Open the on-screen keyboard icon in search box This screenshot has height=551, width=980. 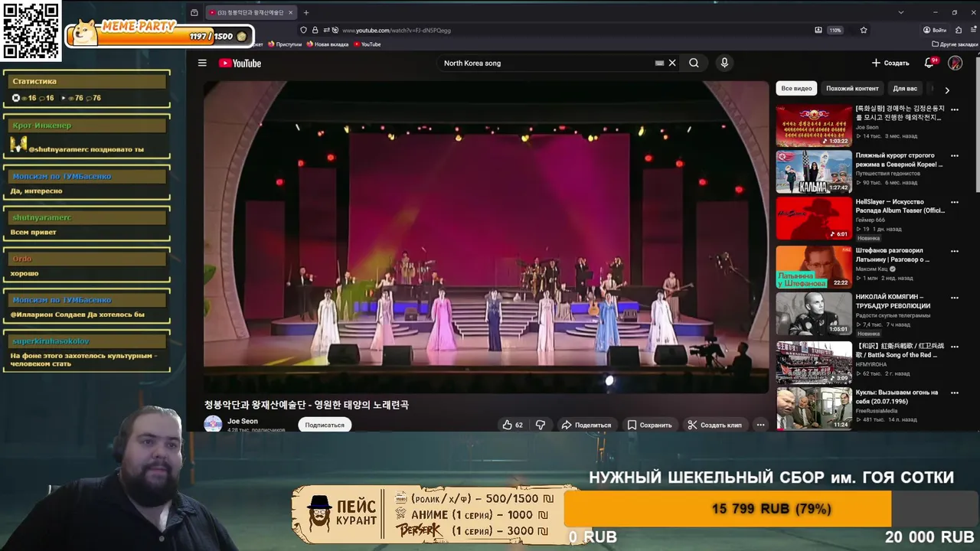[659, 63]
